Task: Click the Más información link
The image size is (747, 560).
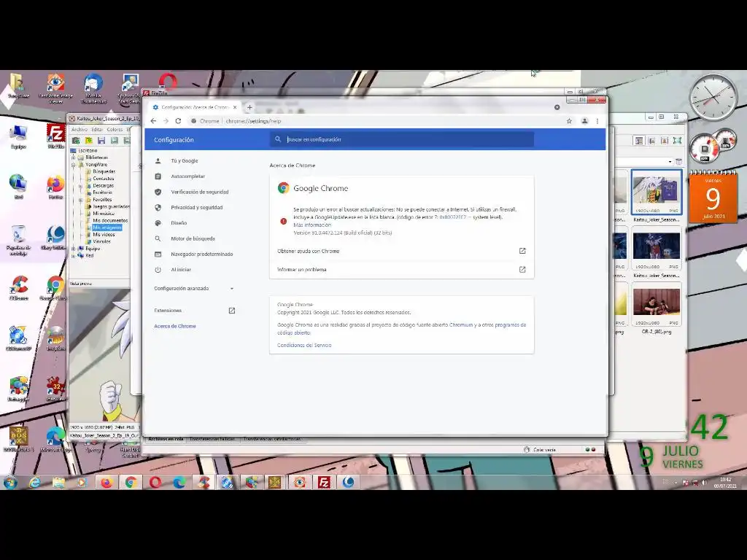Action: point(312,225)
